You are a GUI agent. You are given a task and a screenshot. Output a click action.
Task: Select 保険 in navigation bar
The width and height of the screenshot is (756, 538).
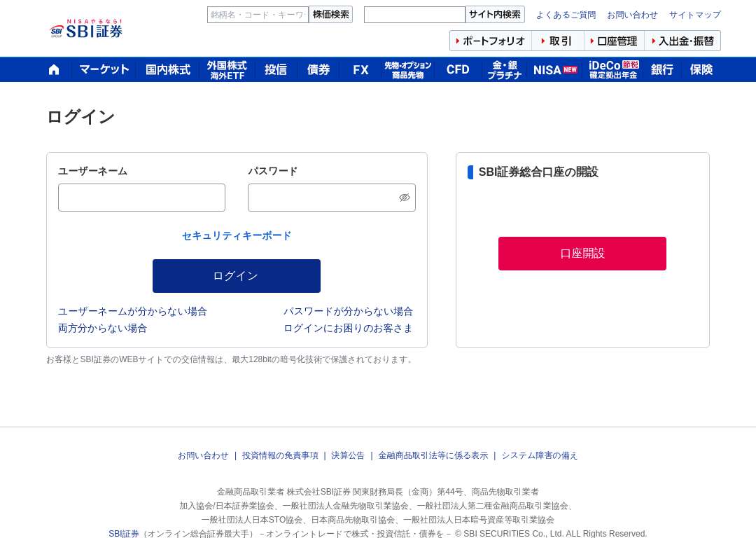(701, 69)
